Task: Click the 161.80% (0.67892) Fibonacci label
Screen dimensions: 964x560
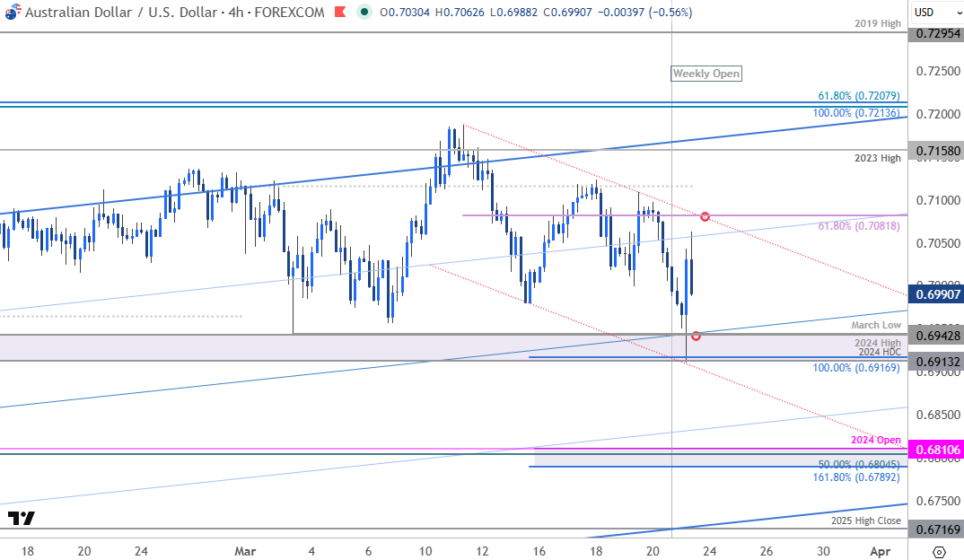Action: click(856, 477)
